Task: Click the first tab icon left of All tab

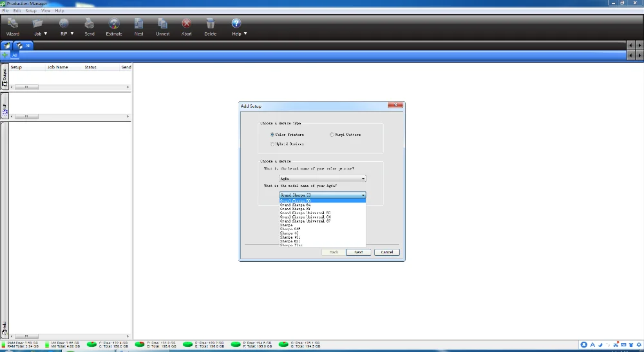Action: coord(7,46)
